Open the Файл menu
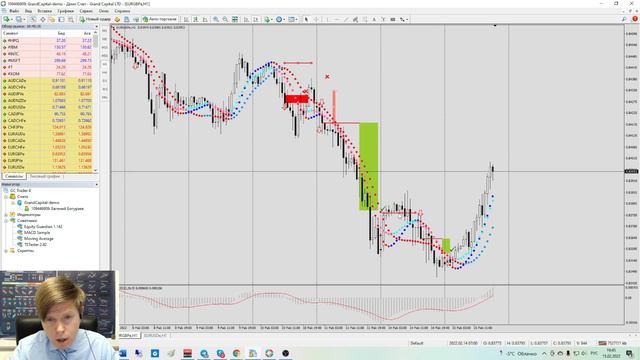 click(13, 11)
